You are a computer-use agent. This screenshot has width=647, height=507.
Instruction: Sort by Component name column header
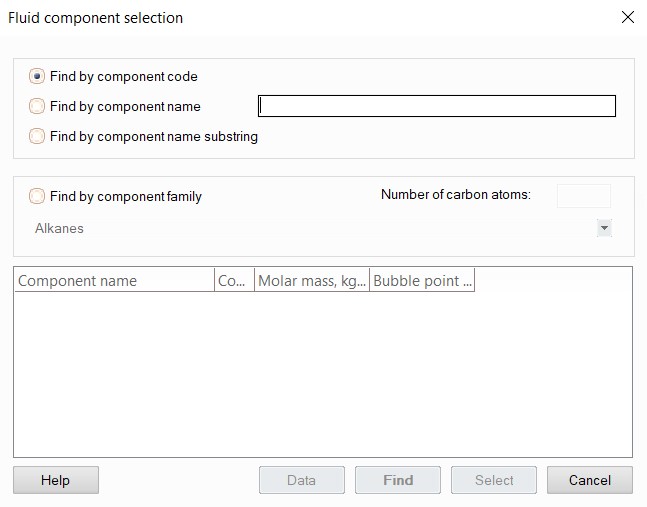[x=114, y=281]
